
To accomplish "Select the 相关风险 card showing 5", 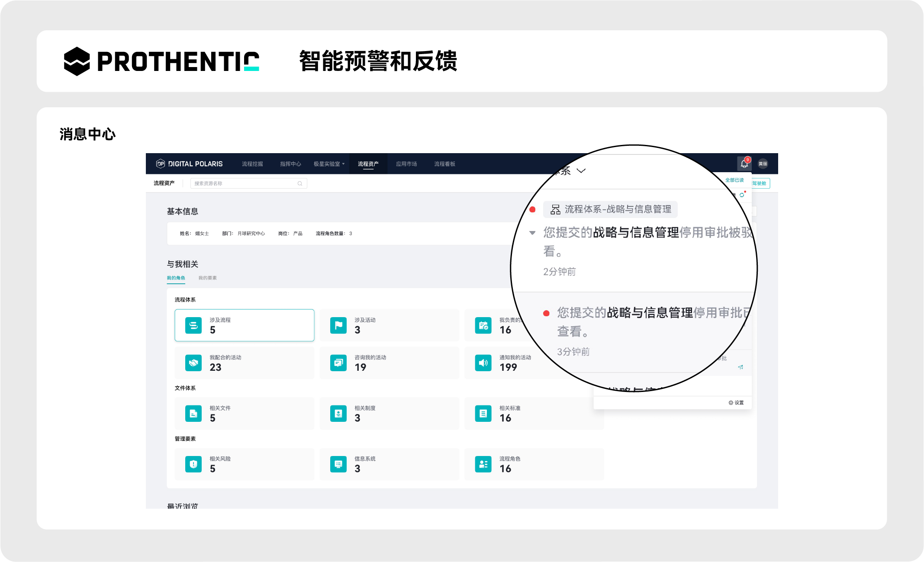I will click(245, 464).
